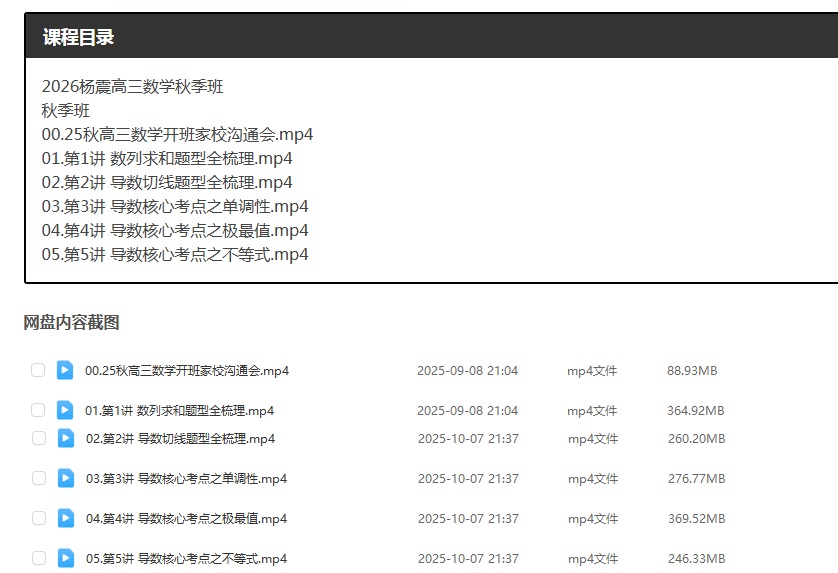Screen dimensions: 838x573
Task: Open file 00.25秋高三数学开班家校沟通会.mp4 in netdisk list
Action: point(187,370)
